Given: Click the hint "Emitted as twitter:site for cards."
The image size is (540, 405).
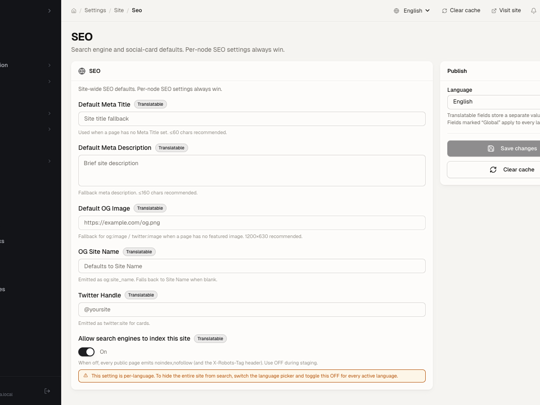Looking at the screenshot, I should click(x=114, y=323).
